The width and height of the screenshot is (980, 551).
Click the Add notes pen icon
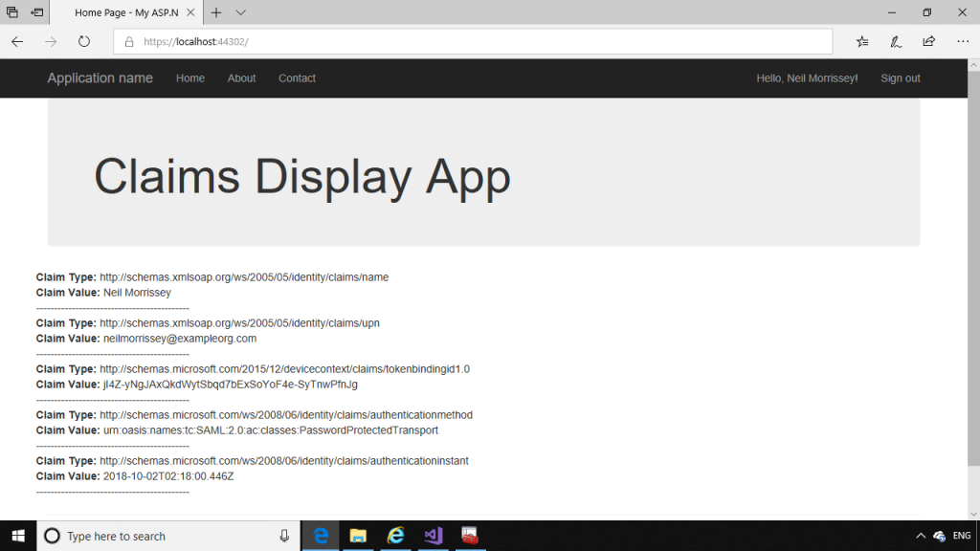896,42
